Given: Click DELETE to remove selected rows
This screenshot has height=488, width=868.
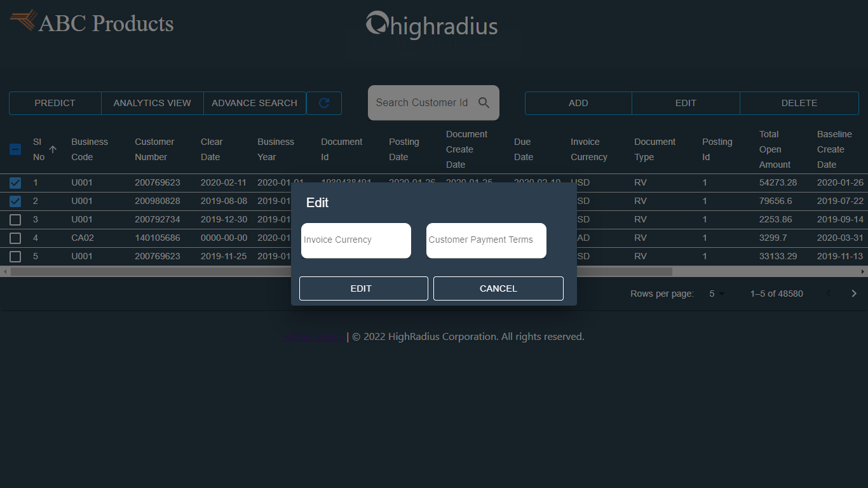Looking at the screenshot, I should pyautogui.click(x=799, y=103).
